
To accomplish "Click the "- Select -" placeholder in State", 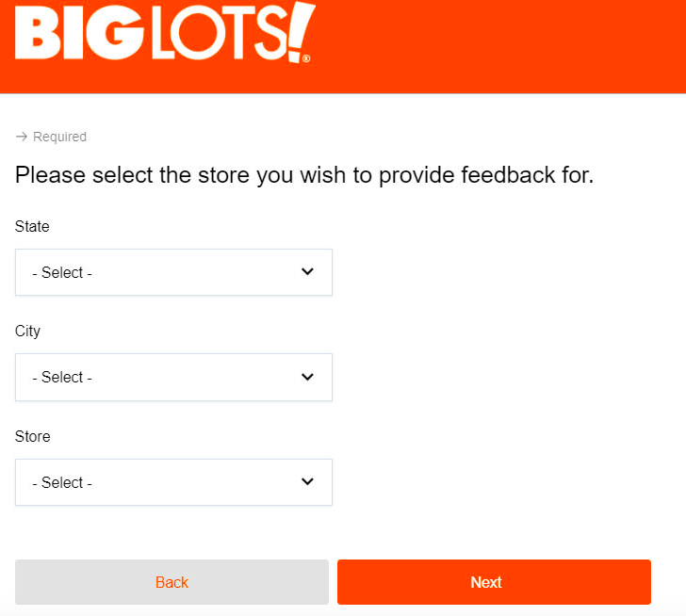I will 62,273.
